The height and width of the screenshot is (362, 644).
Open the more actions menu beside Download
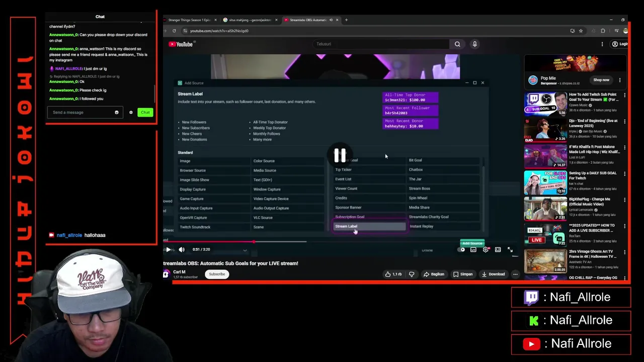pos(515,274)
